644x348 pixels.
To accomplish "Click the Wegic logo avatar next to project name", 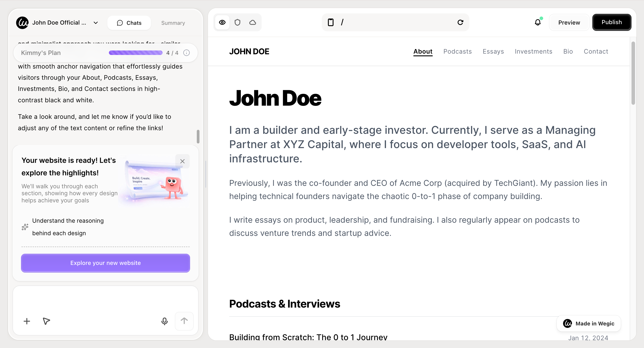I will coord(22,23).
